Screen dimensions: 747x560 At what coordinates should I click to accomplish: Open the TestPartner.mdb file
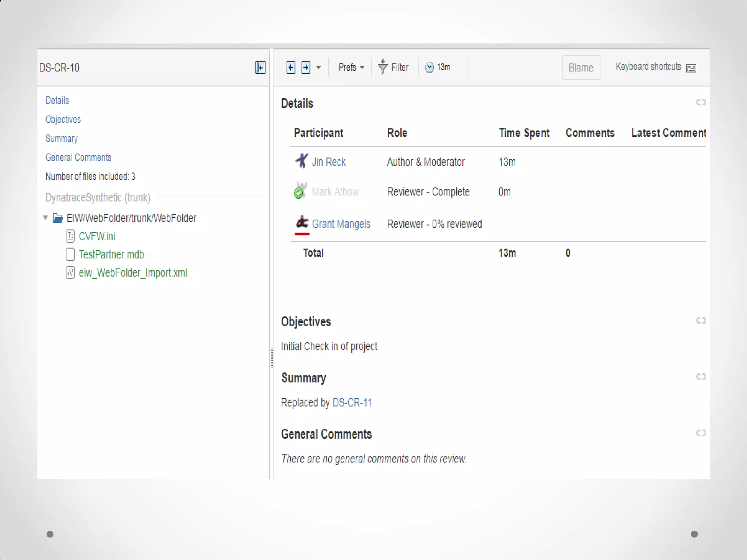(111, 254)
